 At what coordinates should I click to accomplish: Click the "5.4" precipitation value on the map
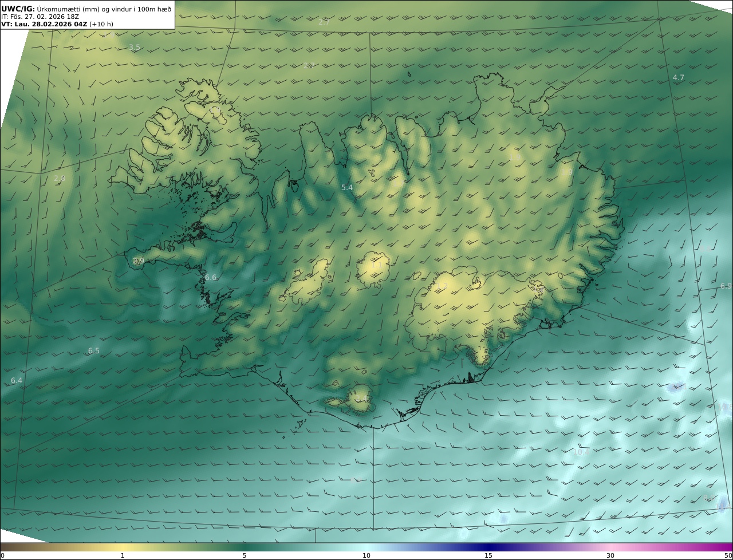(347, 187)
